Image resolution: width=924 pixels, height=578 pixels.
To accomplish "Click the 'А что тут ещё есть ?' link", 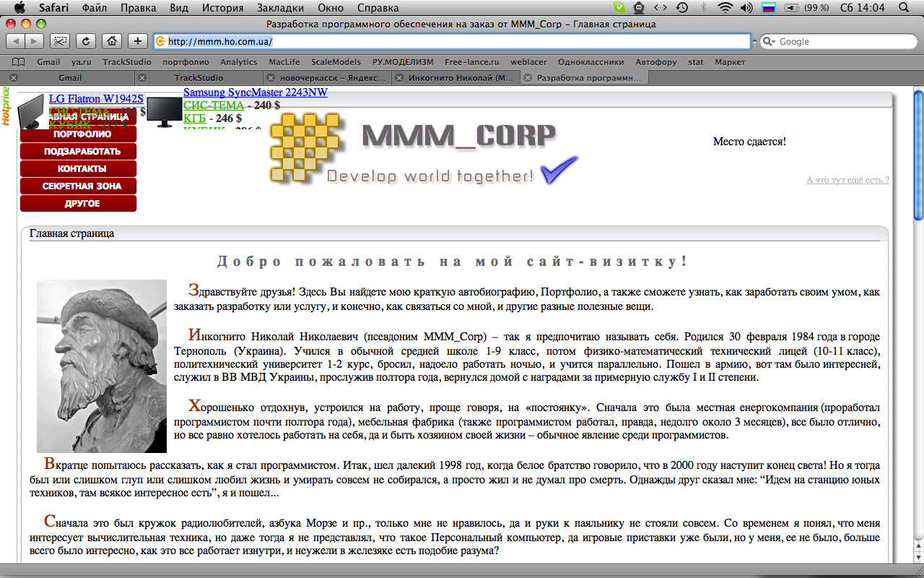I will pyautogui.click(x=847, y=180).
